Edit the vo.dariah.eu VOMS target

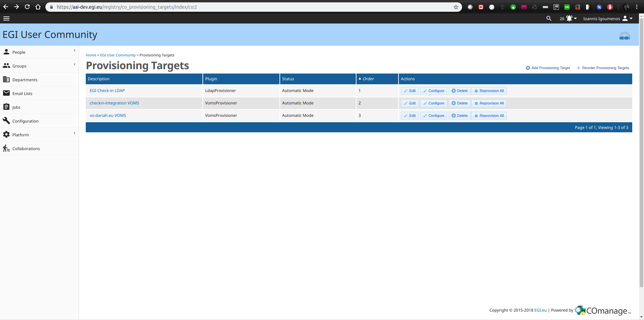410,116
